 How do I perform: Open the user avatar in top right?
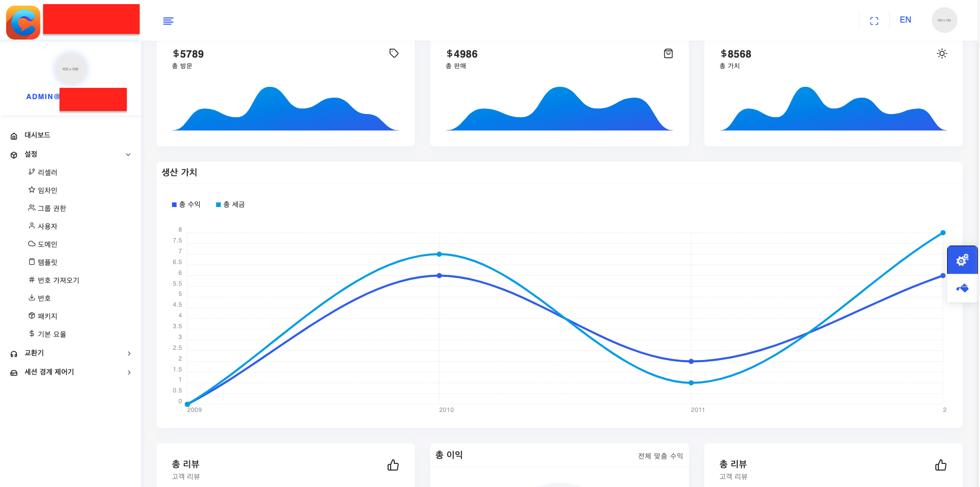pos(944,21)
